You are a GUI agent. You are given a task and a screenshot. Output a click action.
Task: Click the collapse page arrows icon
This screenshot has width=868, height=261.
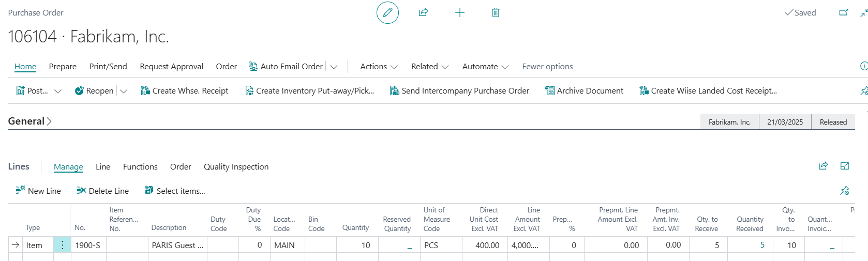(x=864, y=12)
